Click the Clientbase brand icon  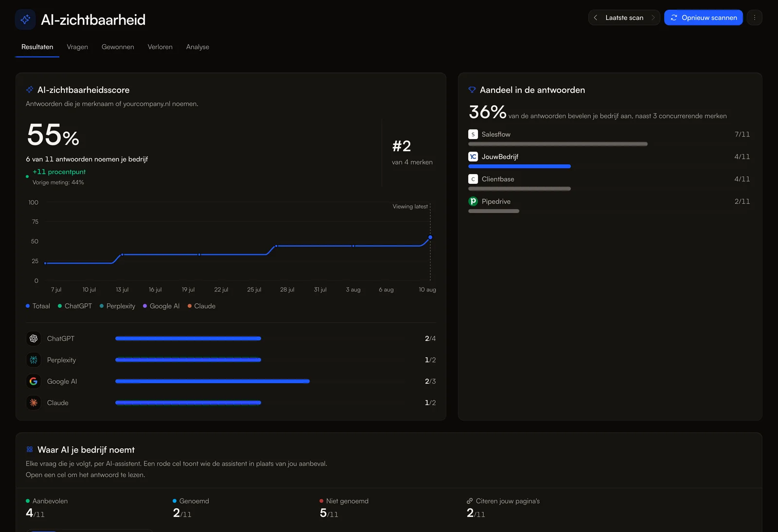(473, 179)
